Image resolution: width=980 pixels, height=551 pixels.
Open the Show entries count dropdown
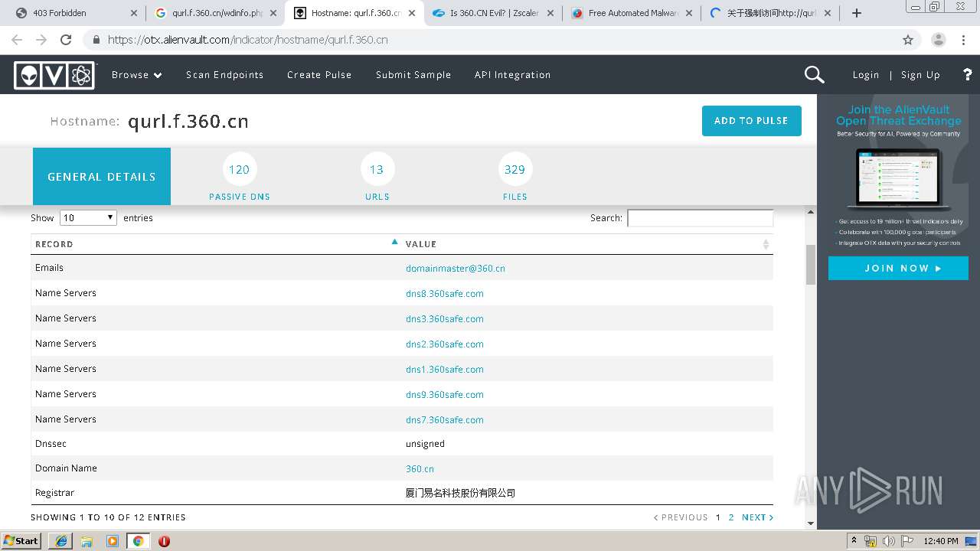click(88, 218)
